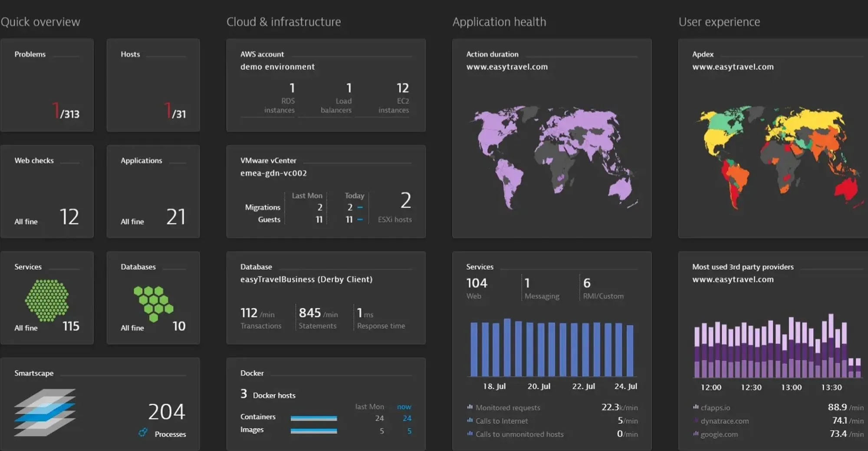Click easyTravelBusiness (Derby Client) database name
This screenshot has width=868, height=451.
coord(306,279)
